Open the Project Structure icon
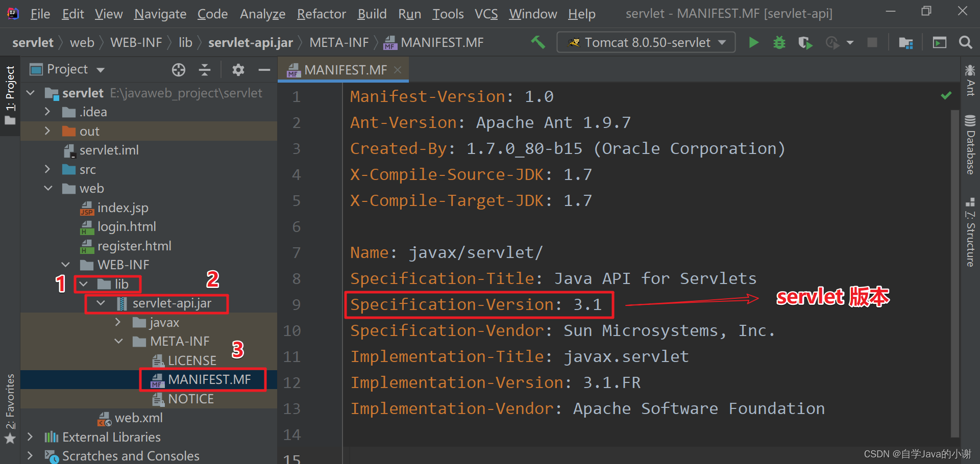The height and width of the screenshot is (464, 980). click(906, 43)
